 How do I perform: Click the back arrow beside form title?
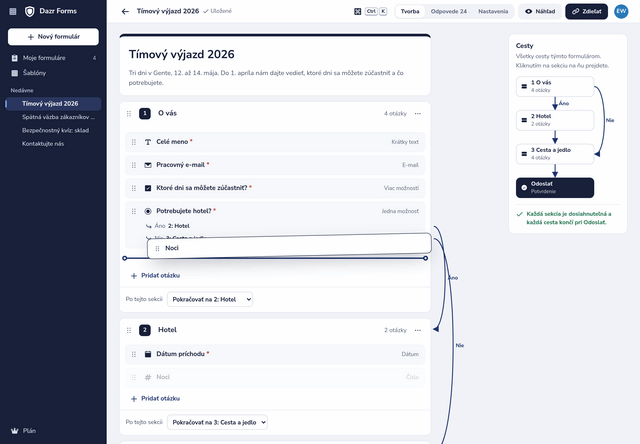125,11
